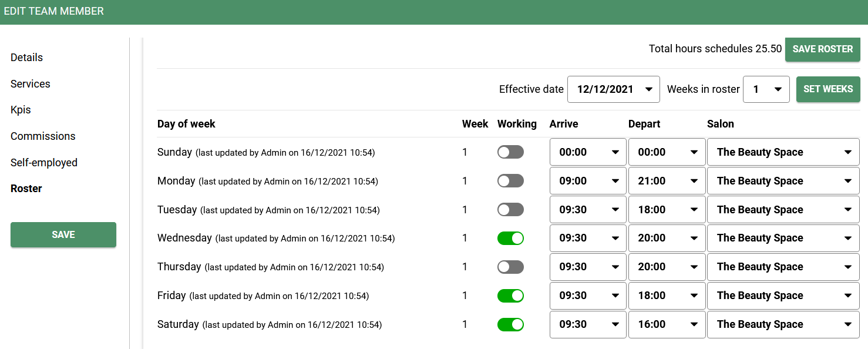Screen dimensions: 868x349
Task: Open Sunday salon selection dropdown
Action: tap(783, 152)
